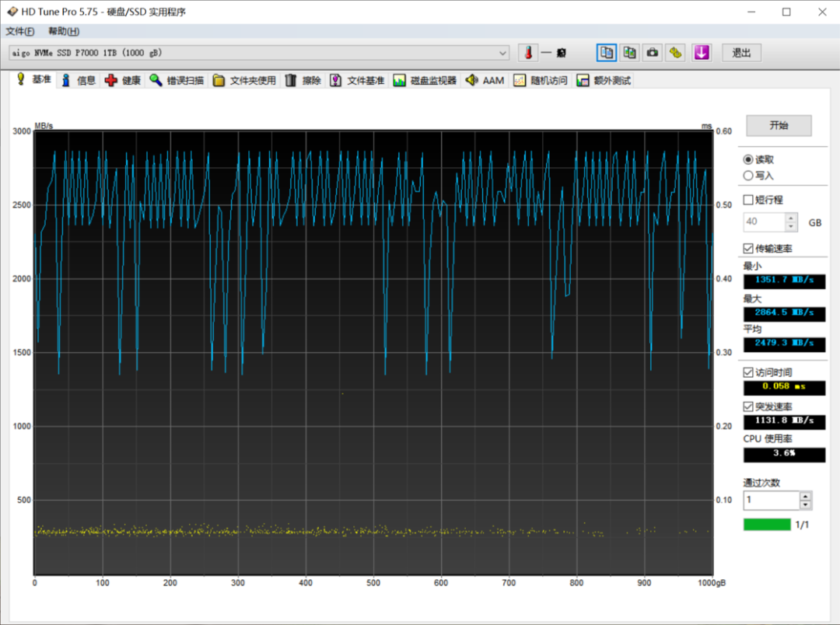Open the 随机访问 tab
The height and width of the screenshot is (625, 840).
coord(541,80)
